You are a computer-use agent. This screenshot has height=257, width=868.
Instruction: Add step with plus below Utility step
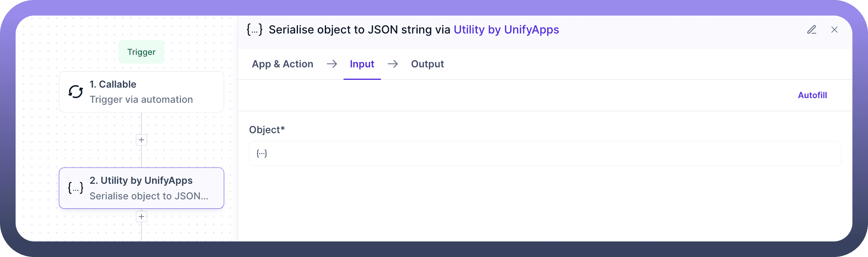coord(141,217)
